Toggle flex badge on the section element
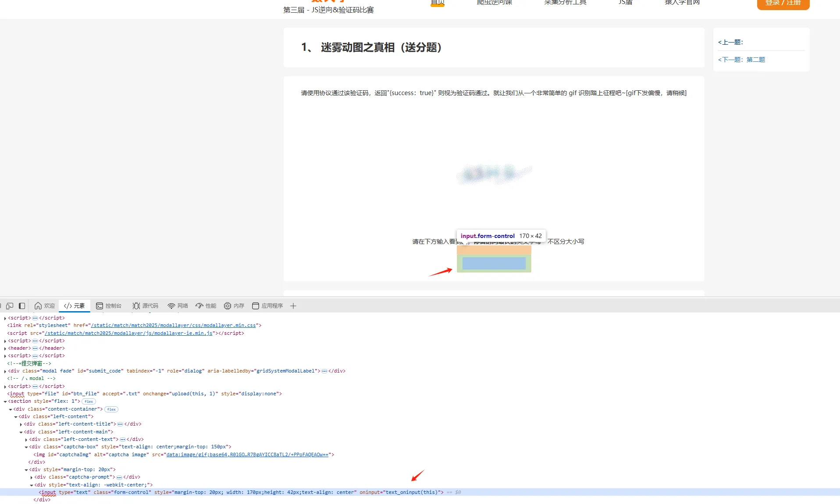This screenshot has width=840, height=504. [x=89, y=401]
